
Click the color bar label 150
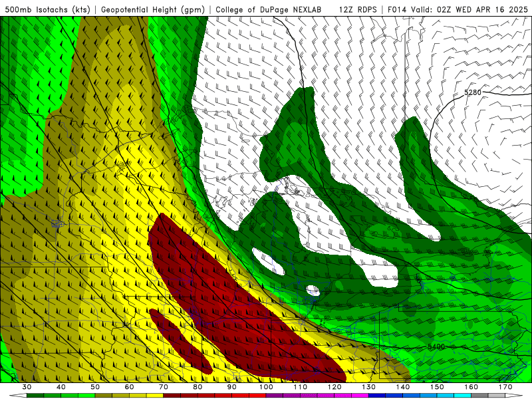coord(437,387)
